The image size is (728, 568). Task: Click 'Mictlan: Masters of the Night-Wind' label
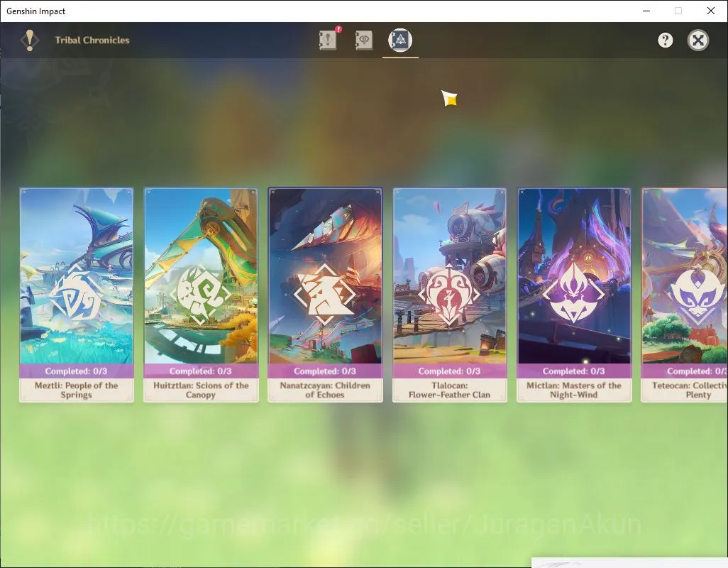coord(574,390)
